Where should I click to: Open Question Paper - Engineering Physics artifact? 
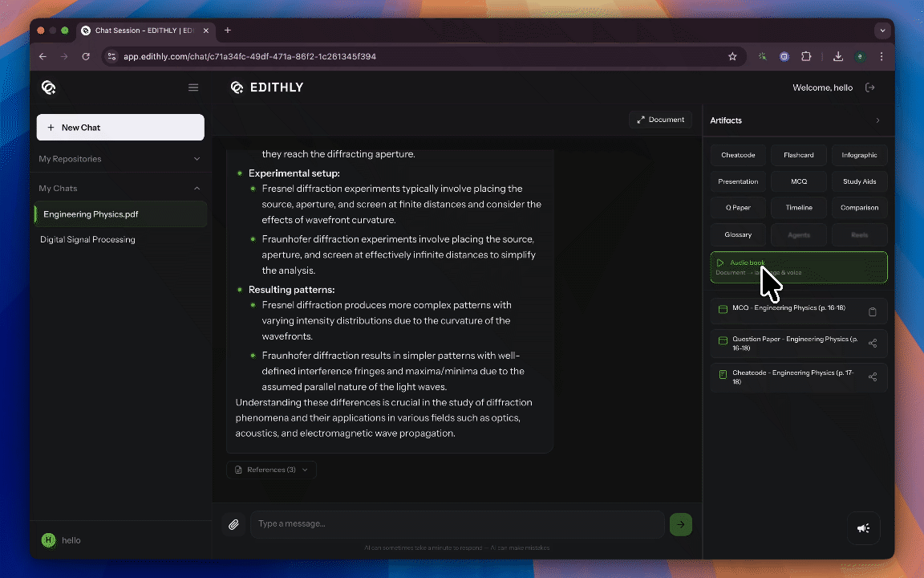(x=799, y=344)
